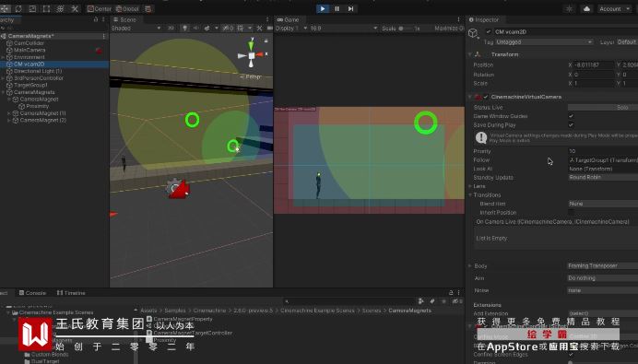Open the 16:9 aspect ratio dropdown

click(344, 28)
